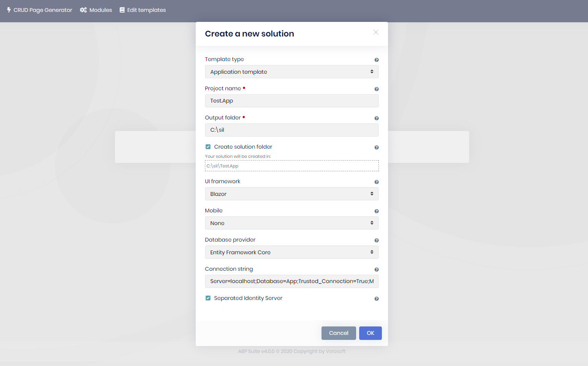Click help icon next to Mobile
The image size is (588, 366).
pyautogui.click(x=376, y=211)
